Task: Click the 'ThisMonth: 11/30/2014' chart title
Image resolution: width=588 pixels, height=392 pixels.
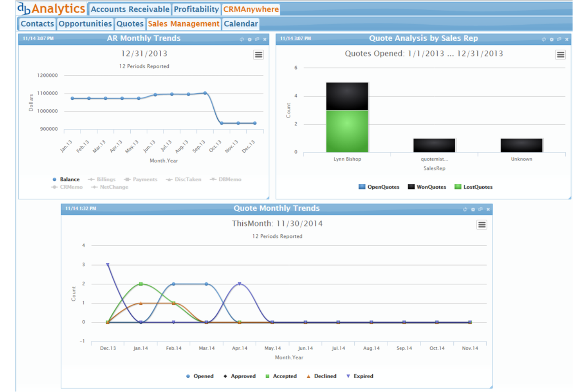Action: (x=277, y=224)
